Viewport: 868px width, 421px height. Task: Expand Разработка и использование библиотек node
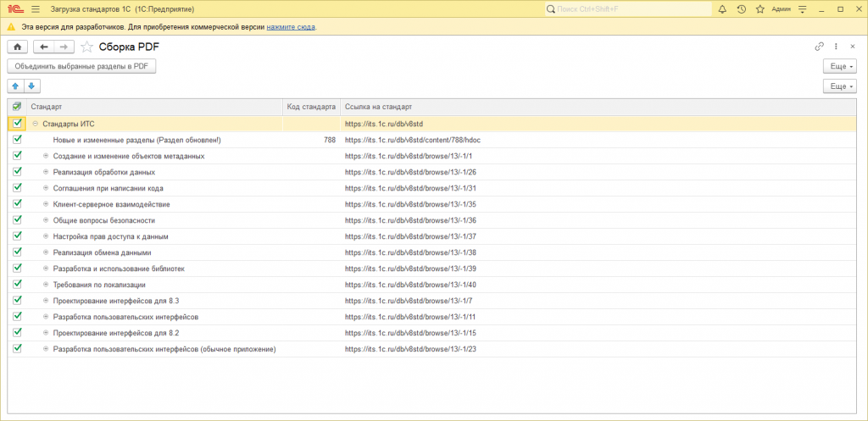(x=46, y=269)
